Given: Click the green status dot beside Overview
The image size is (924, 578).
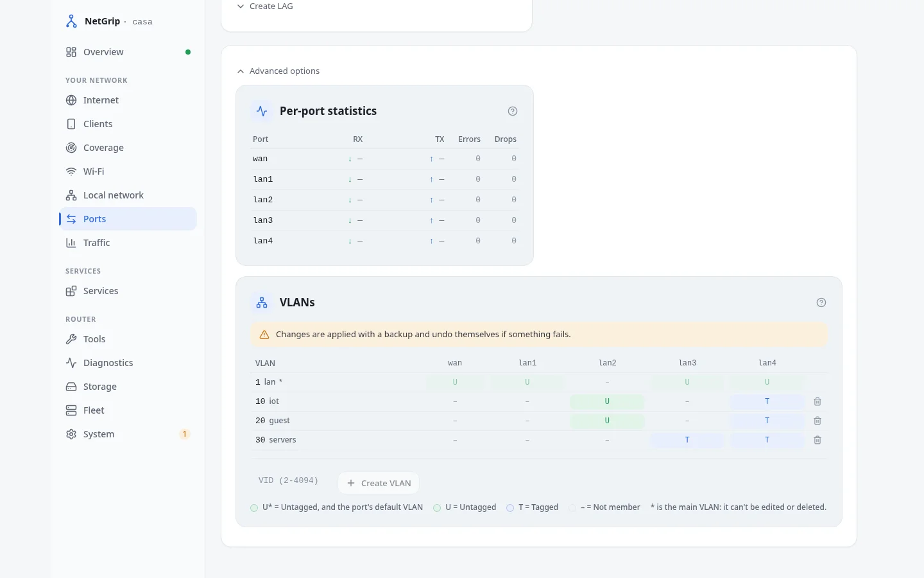Looking at the screenshot, I should pyautogui.click(x=188, y=52).
